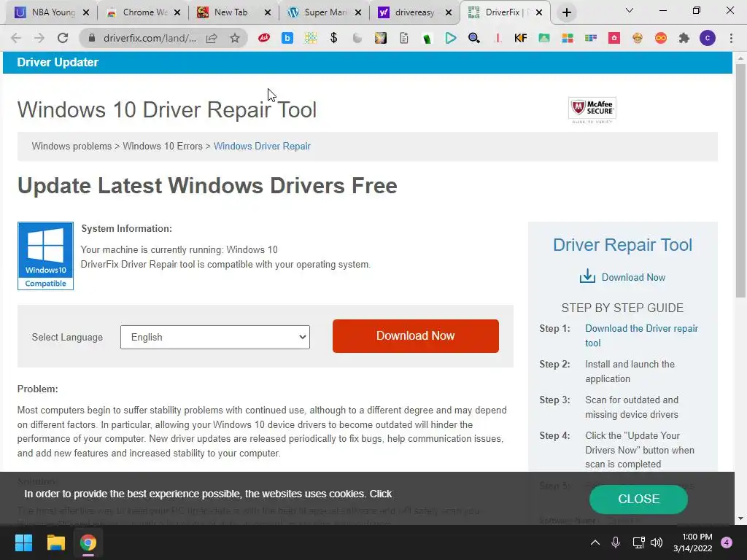Show hidden system tray icons

tap(595, 542)
